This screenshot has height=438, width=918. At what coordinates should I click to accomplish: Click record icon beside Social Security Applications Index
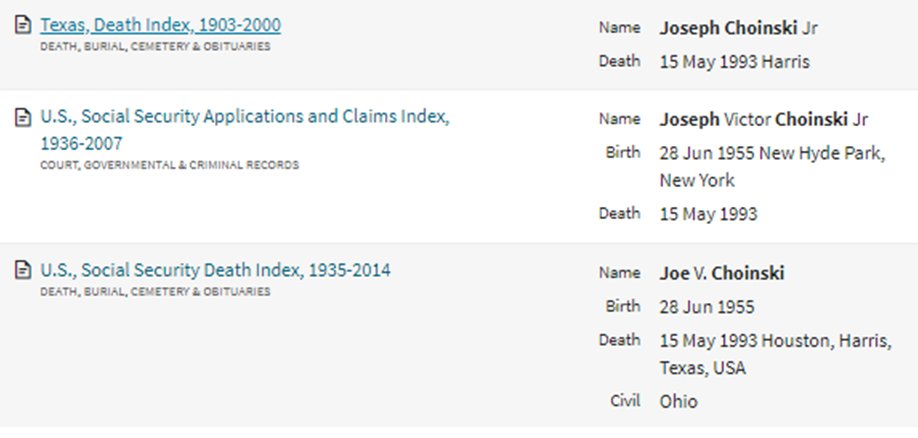point(23,118)
